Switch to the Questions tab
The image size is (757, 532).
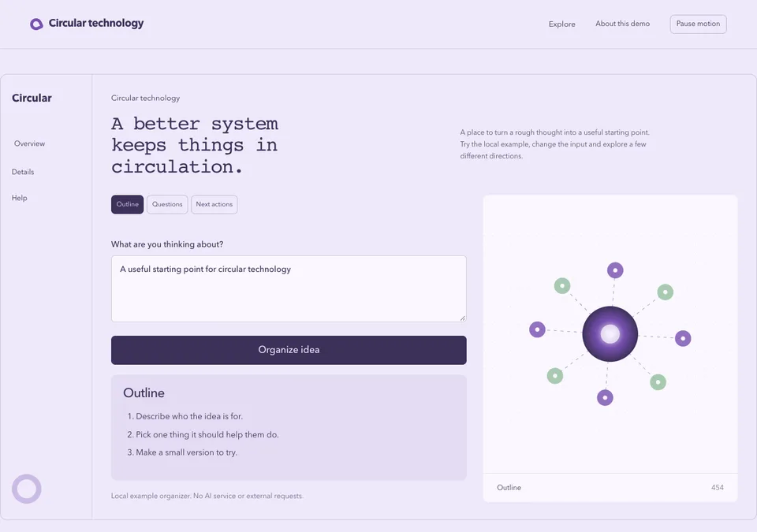pyautogui.click(x=167, y=204)
